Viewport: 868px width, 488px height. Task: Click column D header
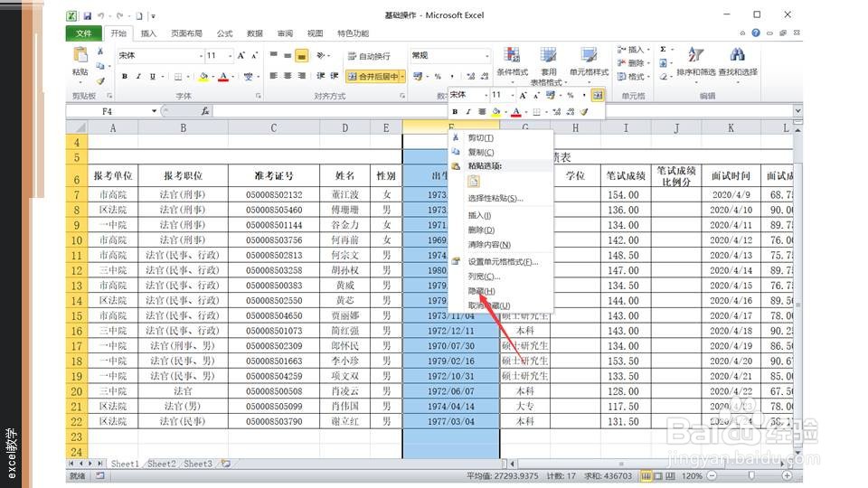(x=344, y=127)
